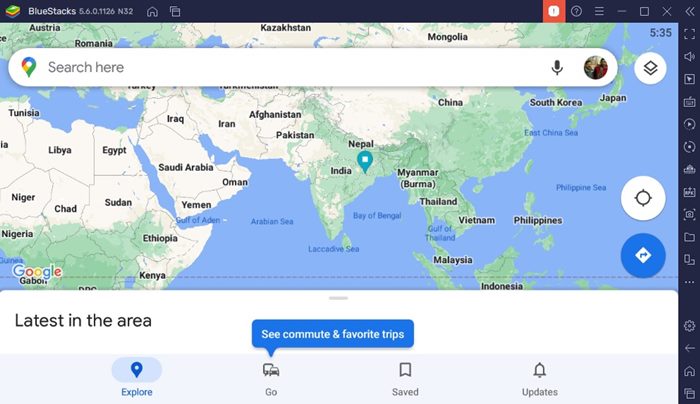700x404 pixels.
Task: Tap the blue directions button
Action: pos(643,255)
